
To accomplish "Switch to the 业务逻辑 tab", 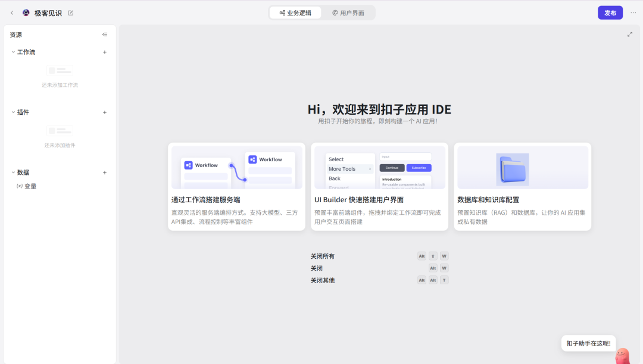I will point(295,12).
